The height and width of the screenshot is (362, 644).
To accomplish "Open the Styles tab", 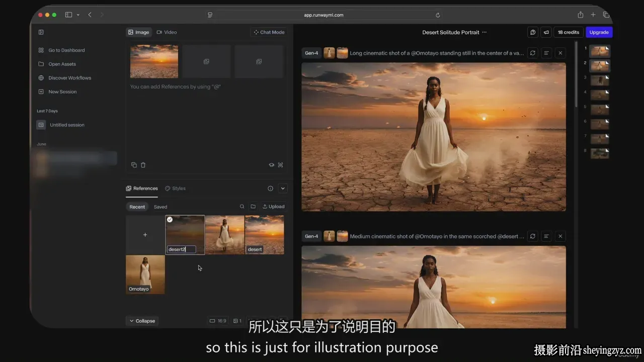I will 175,189.
